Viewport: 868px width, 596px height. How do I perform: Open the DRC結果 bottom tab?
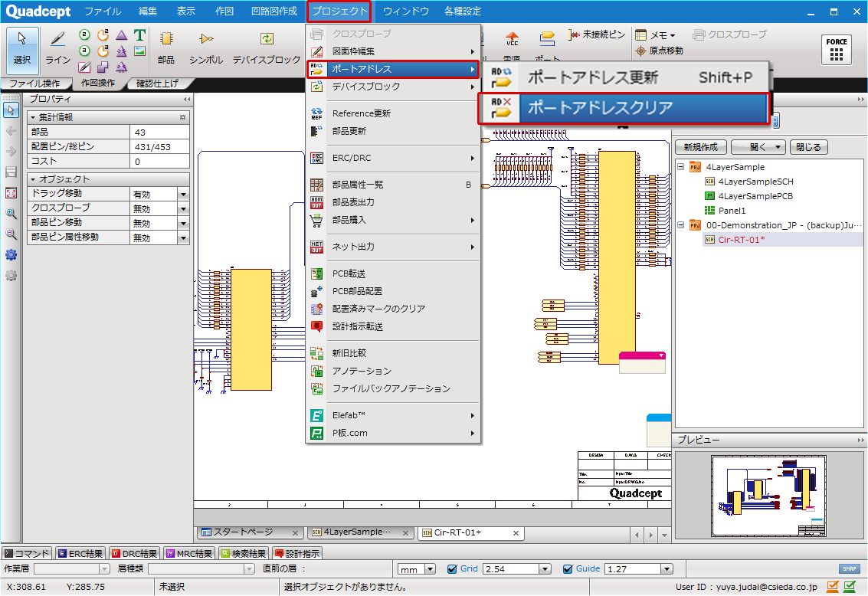point(135,553)
